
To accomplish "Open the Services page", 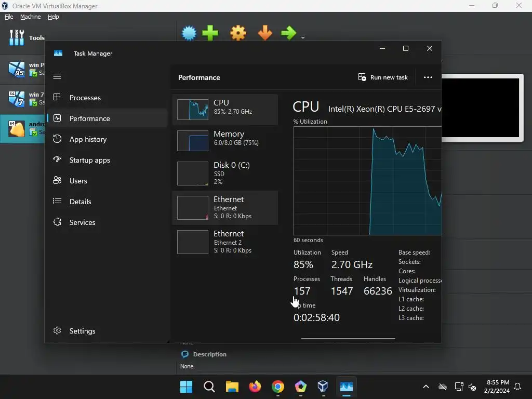I will tap(108, 222).
